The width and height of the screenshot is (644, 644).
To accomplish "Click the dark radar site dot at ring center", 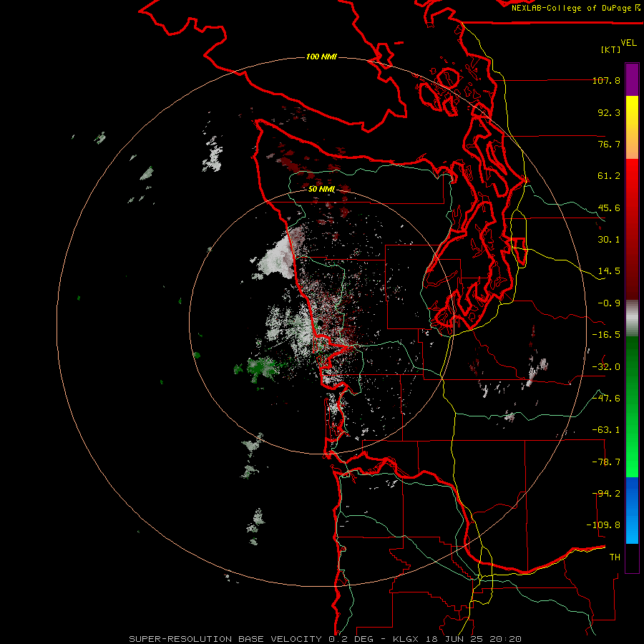I will pyautogui.click(x=320, y=324).
